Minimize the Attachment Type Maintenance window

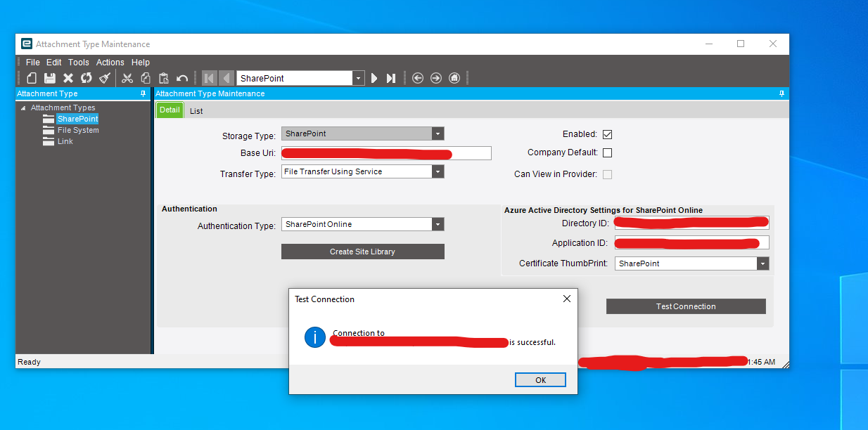[x=708, y=44]
